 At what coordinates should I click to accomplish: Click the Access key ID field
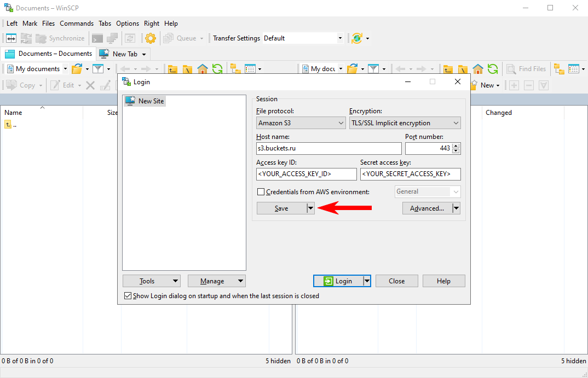click(307, 174)
